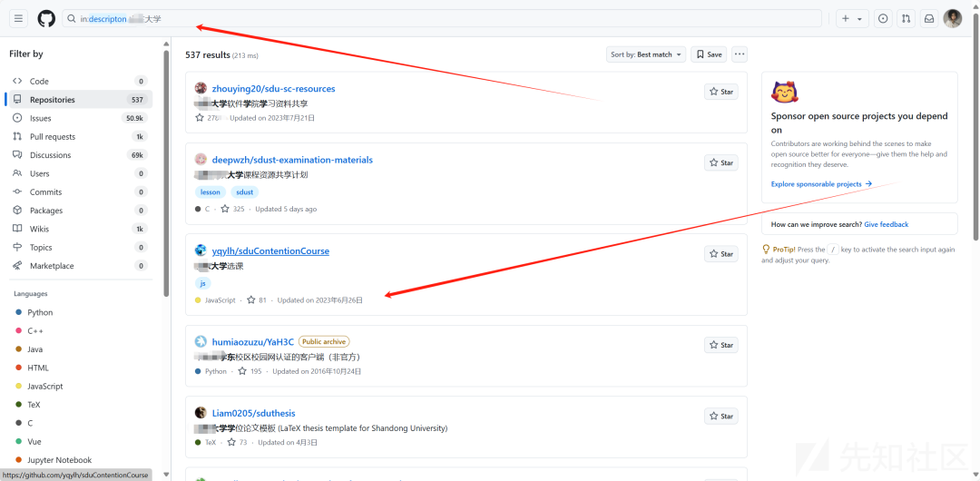Image resolution: width=980 pixels, height=481 pixels.
Task: Open humiaozuzu/YaH3C repository
Action: tap(252, 341)
